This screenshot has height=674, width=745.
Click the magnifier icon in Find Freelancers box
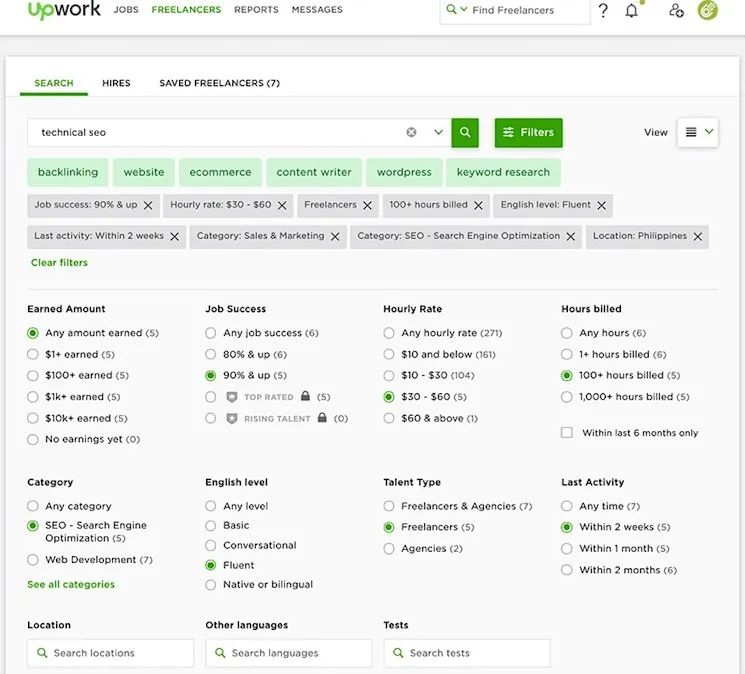point(451,9)
